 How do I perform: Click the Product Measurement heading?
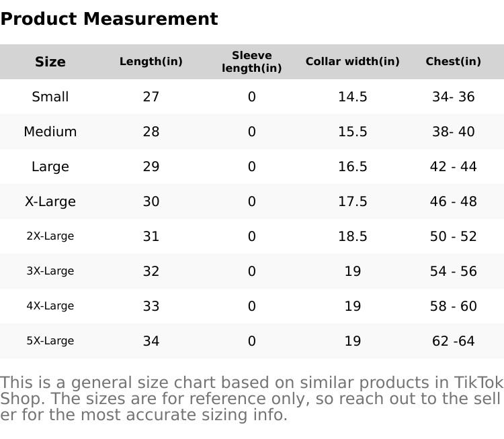[109, 19]
